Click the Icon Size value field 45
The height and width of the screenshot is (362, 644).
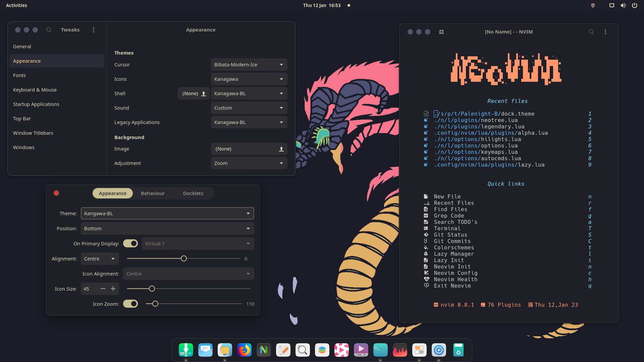pyautogui.click(x=89, y=289)
